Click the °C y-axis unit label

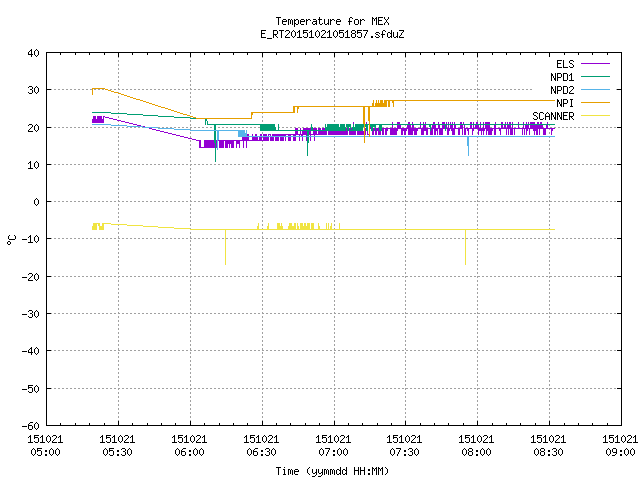click(x=11, y=240)
